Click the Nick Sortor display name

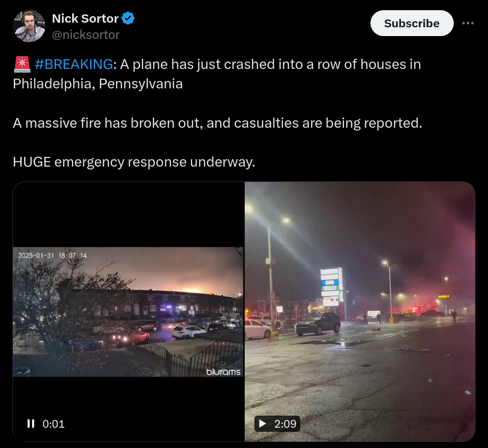[x=85, y=19]
